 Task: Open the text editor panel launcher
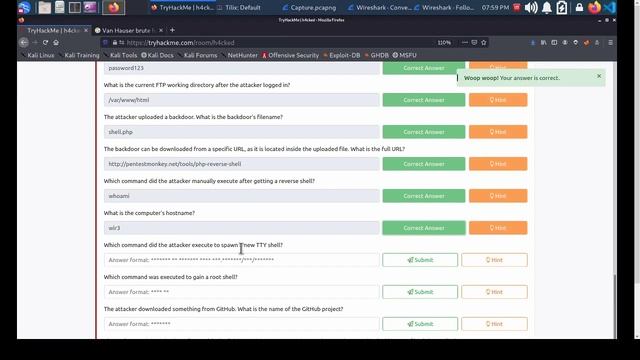[x=60, y=7]
